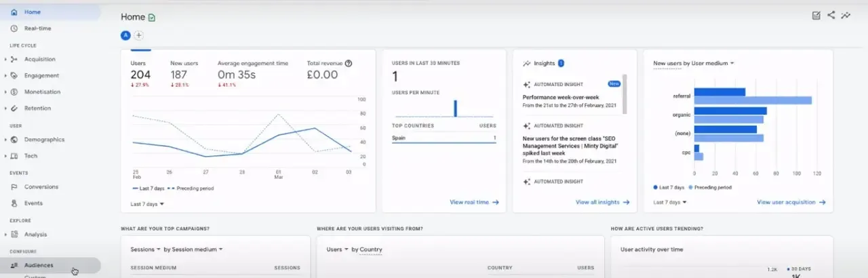Open the Insights trend icon at top right

pos(846,16)
